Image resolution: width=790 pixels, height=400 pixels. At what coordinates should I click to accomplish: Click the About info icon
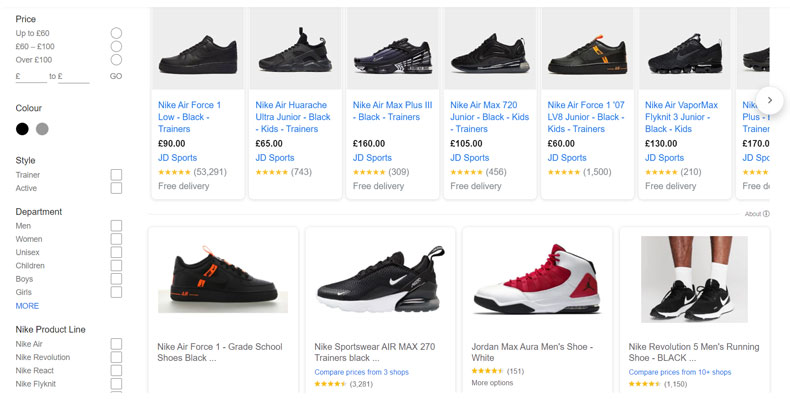pyautogui.click(x=767, y=214)
